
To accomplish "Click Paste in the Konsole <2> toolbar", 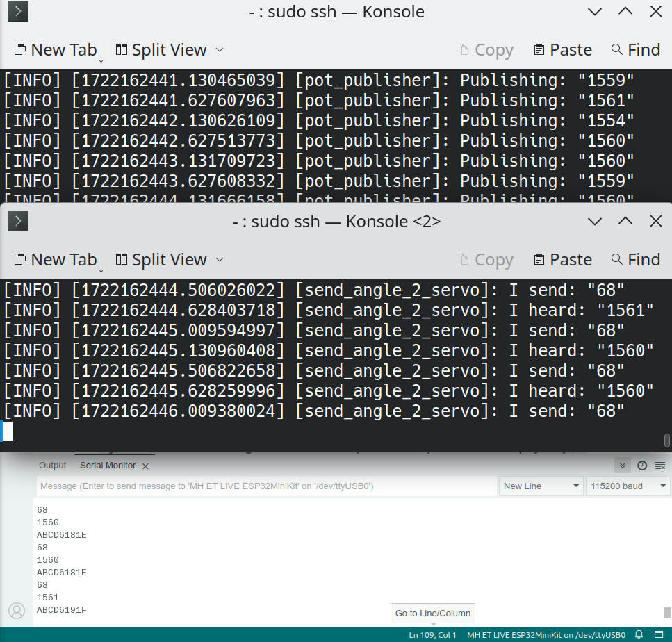I will 563,260.
